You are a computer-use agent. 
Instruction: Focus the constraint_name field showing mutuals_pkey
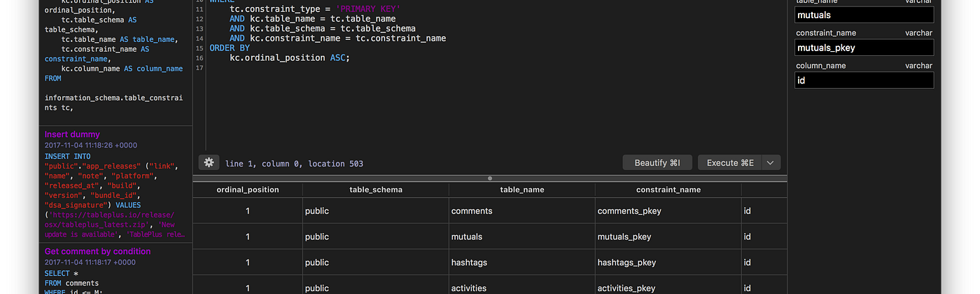click(x=864, y=48)
